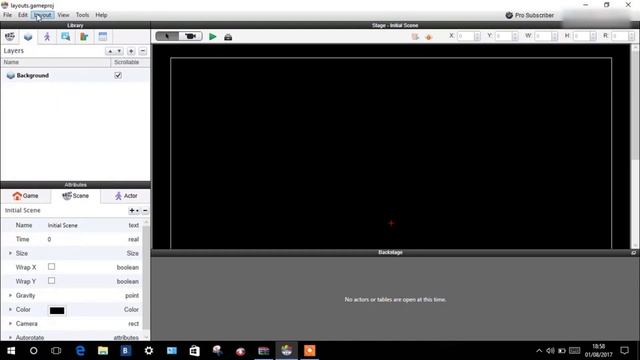Switch to camera edit mode
Screen dimensions: 640x360
point(190,36)
